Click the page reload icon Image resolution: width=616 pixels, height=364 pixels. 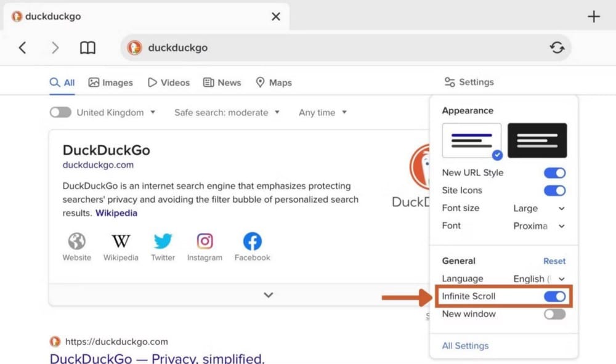pyautogui.click(x=557, y=47)
